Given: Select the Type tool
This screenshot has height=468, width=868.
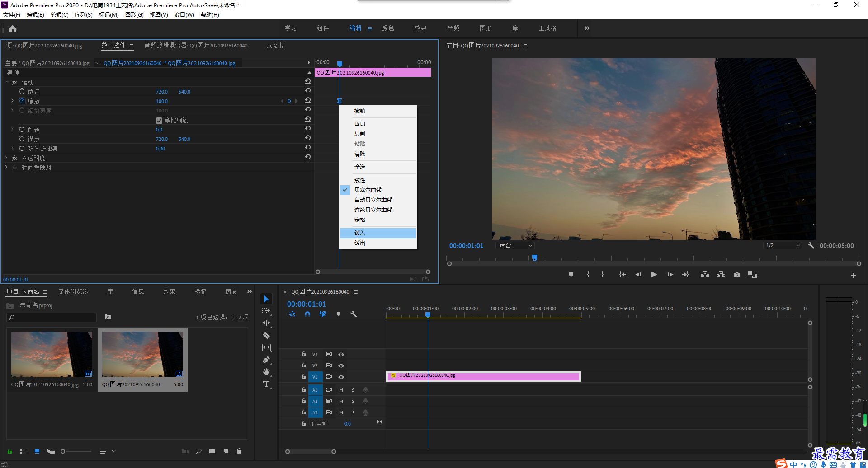Looking at the screenshot, I should pos(266,384).
